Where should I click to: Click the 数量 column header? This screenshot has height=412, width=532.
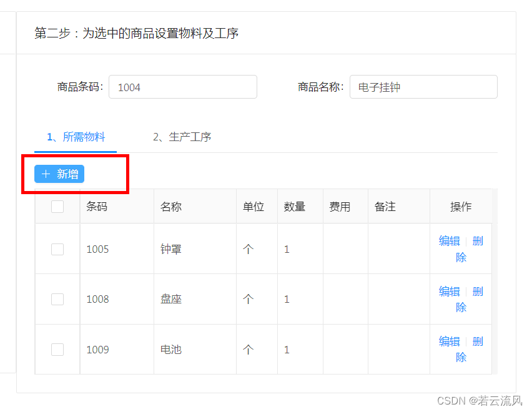pyautogui.click(x=295, y=207)
